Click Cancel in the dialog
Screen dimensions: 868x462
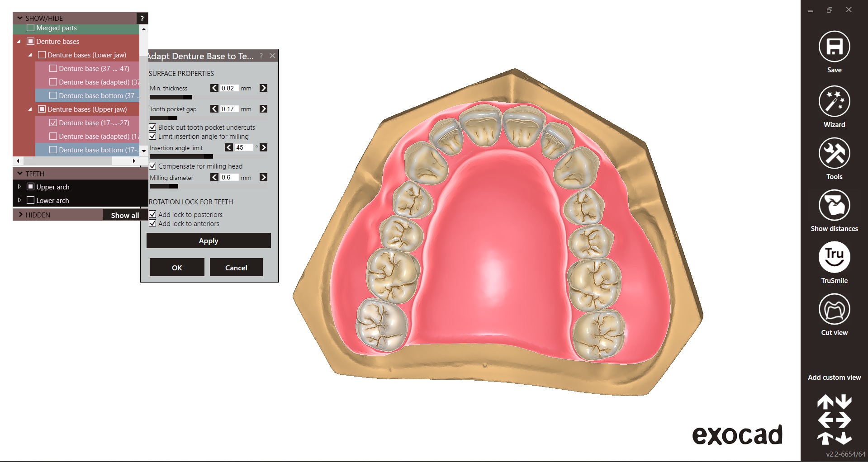click(x=236, y=268)
